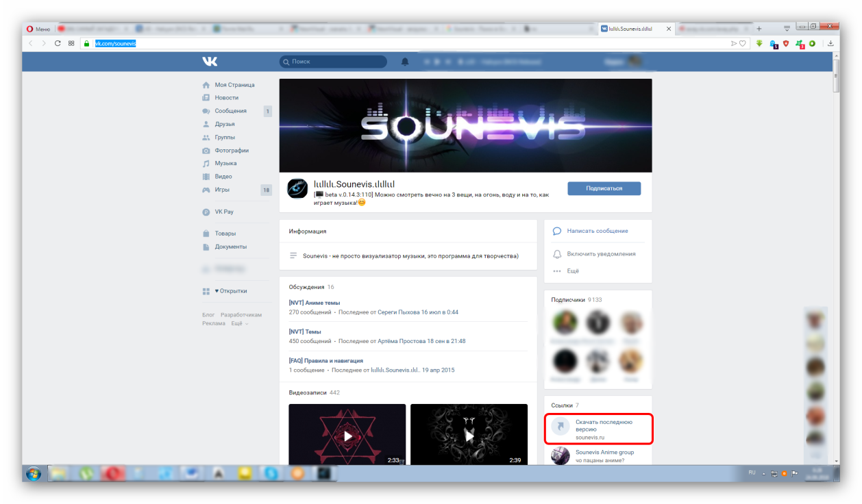This screenshot has width=862, height=504.
Task: Open Sounevis Anime group link
Action: pos(604,452)
